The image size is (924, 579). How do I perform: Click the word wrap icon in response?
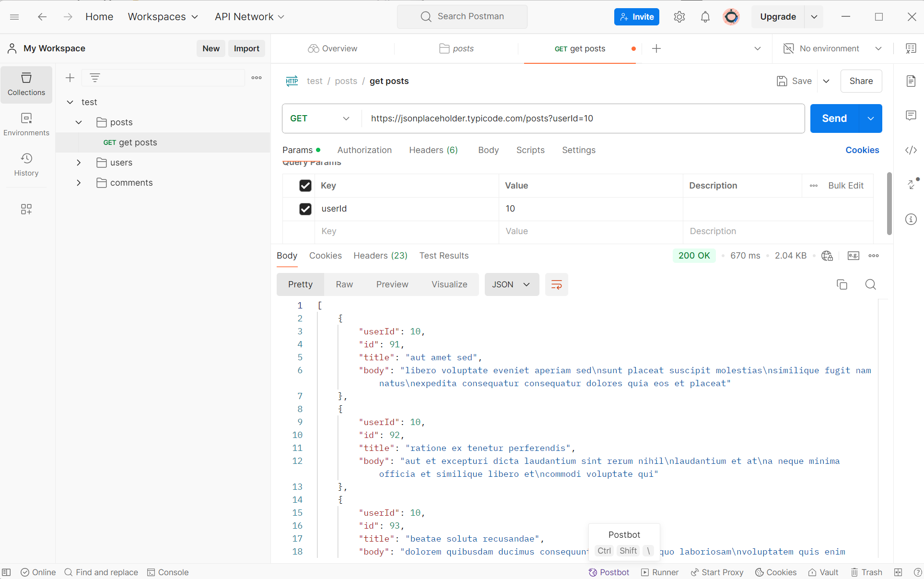click(556, 284)
